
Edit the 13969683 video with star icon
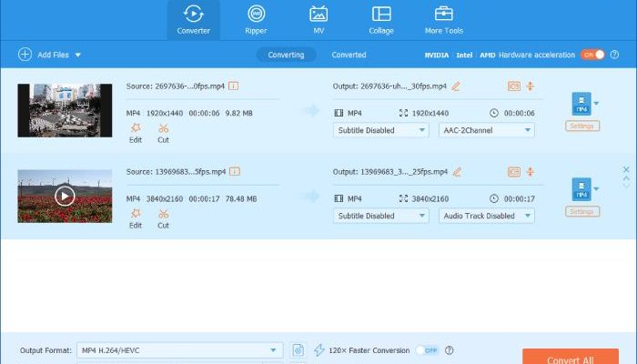point(136,219)
